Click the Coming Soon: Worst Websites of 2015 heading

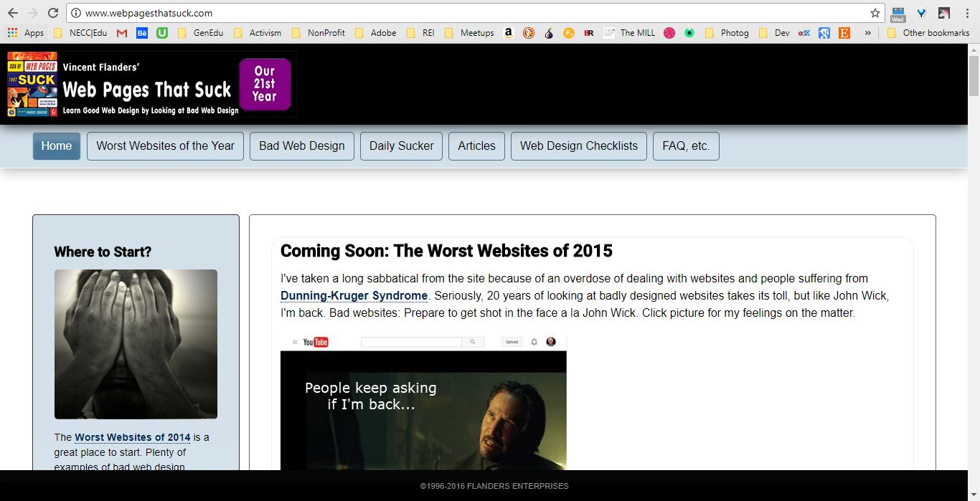tap(446, 251)
